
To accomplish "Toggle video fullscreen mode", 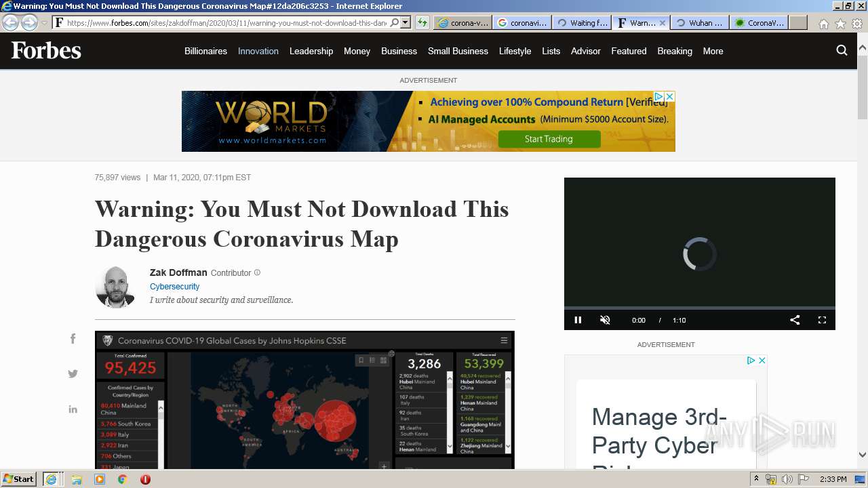I will coord(822,320).
